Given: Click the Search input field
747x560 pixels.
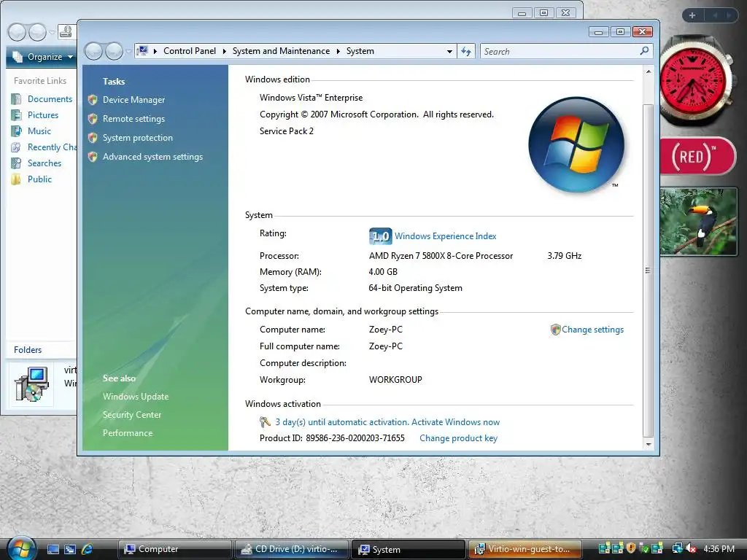Looking at the screenshot, I should coord(560,52).
